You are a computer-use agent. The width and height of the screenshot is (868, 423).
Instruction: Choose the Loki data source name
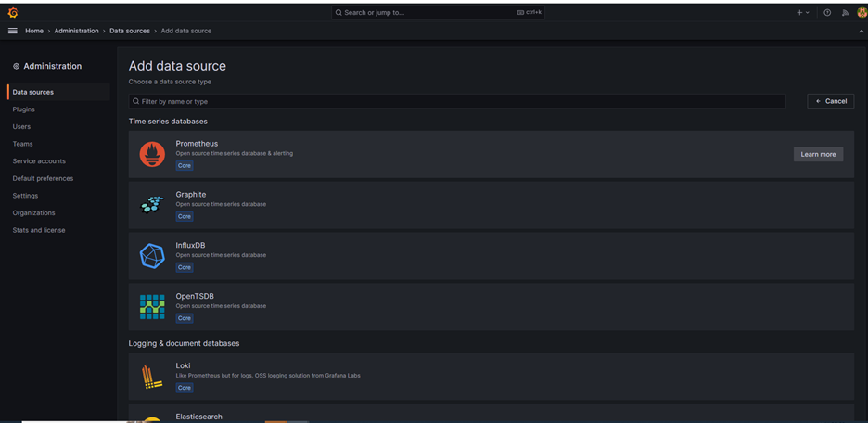(184, 365)
